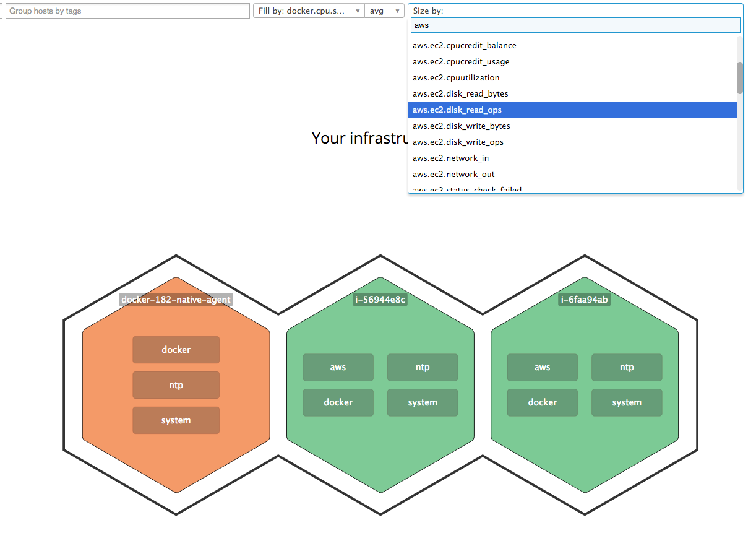Click system badge in docker-182-native-agent host
The width and height of the screenshot is (756, 533).
tap(176, 420)
